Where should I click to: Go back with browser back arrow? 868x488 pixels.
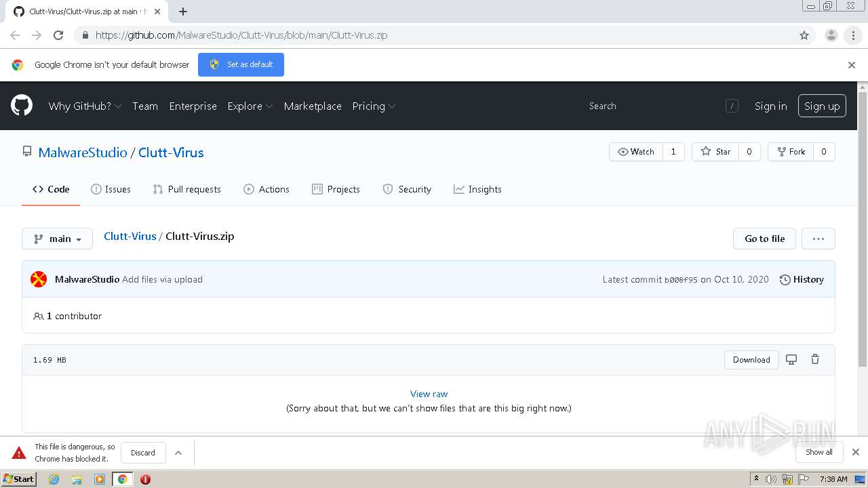(15, 35)
